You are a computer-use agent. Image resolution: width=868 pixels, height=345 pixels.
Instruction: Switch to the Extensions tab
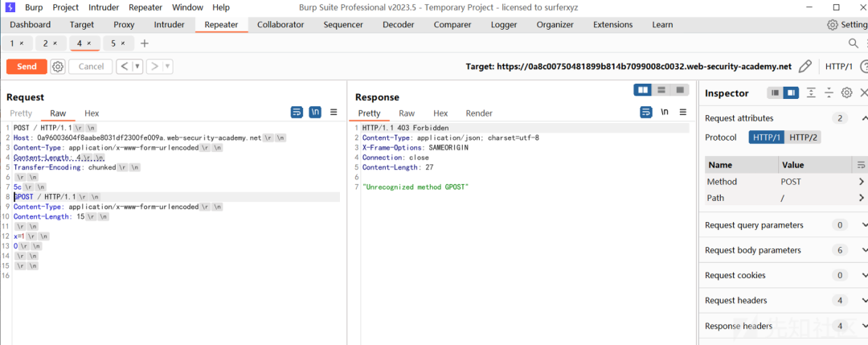[612, 24]
